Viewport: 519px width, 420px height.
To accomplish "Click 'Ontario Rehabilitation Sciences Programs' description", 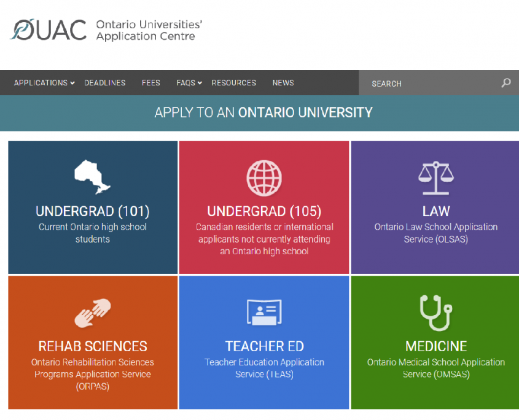I will click(x=93, y=374).
